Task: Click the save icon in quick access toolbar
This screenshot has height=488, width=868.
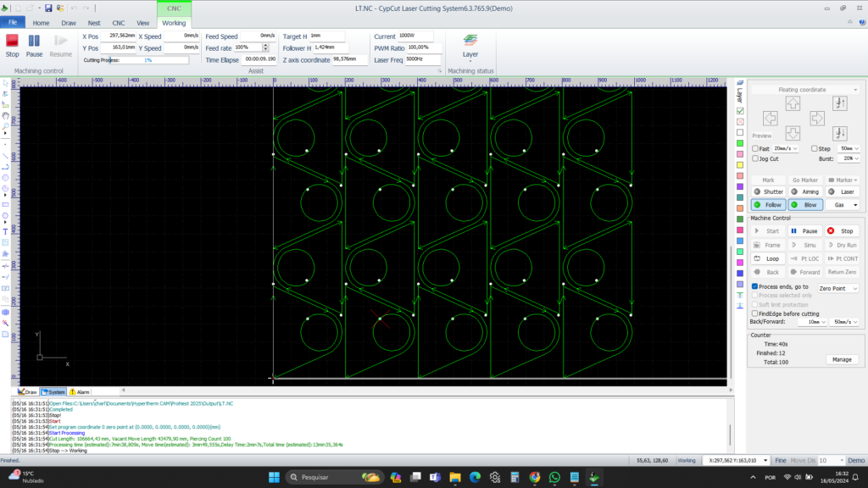Action: click(x=47, y=7)
